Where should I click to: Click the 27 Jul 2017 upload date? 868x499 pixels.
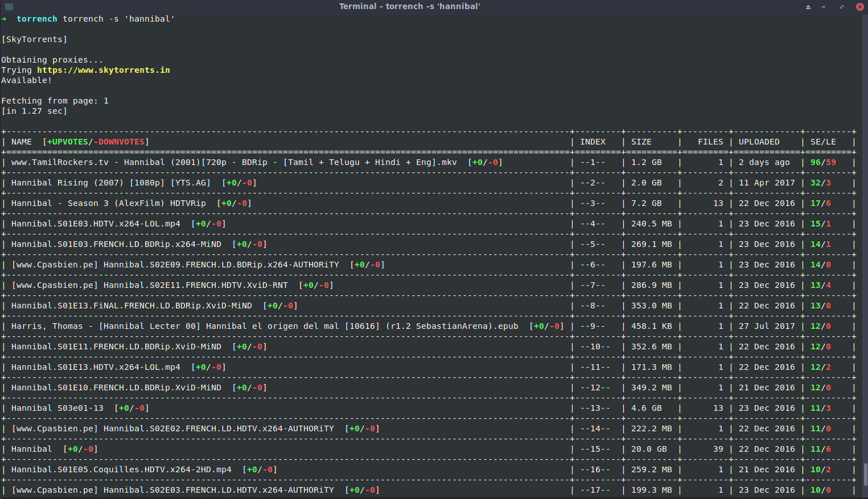click(x=767, y=326)
